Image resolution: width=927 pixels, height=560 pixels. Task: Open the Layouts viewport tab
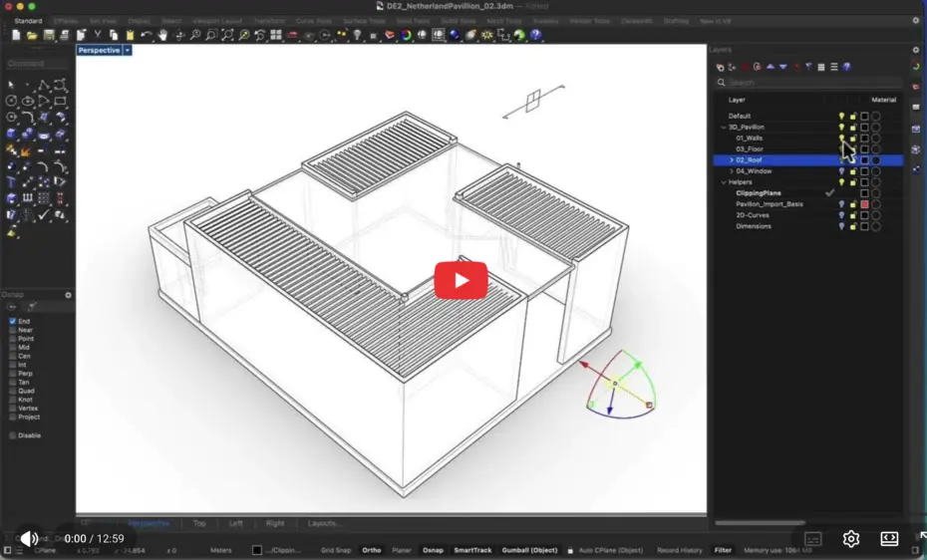[325, 523]
